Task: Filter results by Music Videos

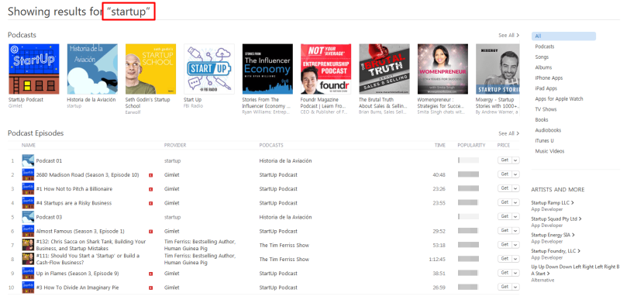Action: pyautogui.click(x=549, y=151)
